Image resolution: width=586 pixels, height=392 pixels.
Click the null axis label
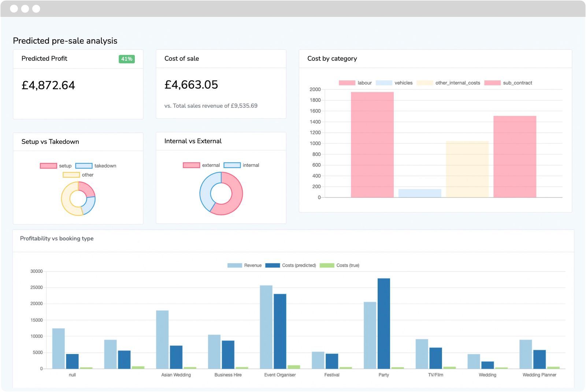[x=72, y=375]
